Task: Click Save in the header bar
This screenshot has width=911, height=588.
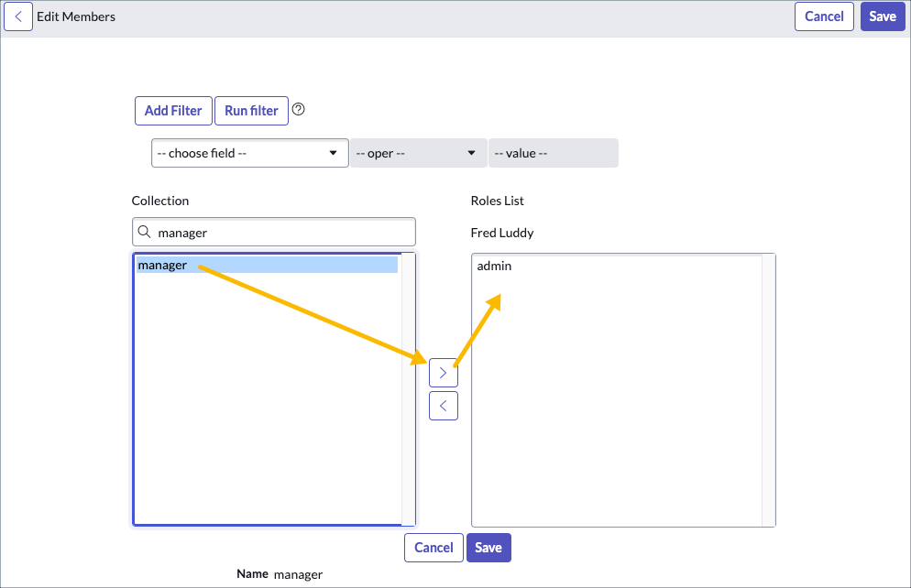Action: pos(882,16)
